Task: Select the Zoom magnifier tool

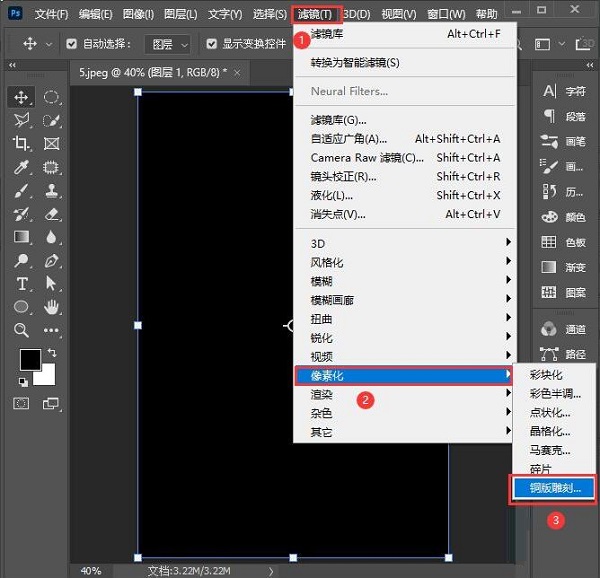Action: tap(21, 329)
